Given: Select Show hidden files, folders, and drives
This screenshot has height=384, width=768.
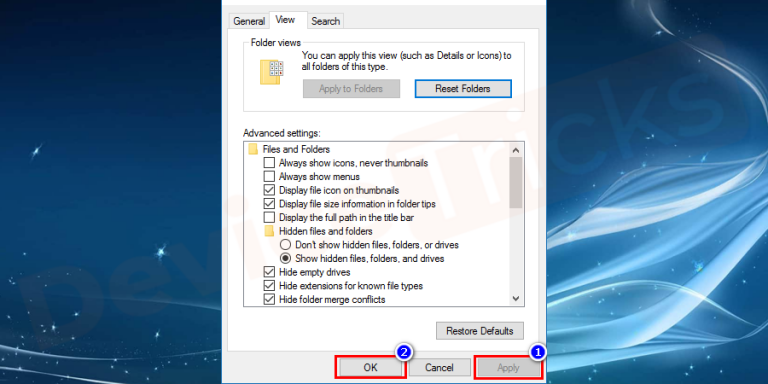Looking at the screenshot, I should (x=285, y=258).
